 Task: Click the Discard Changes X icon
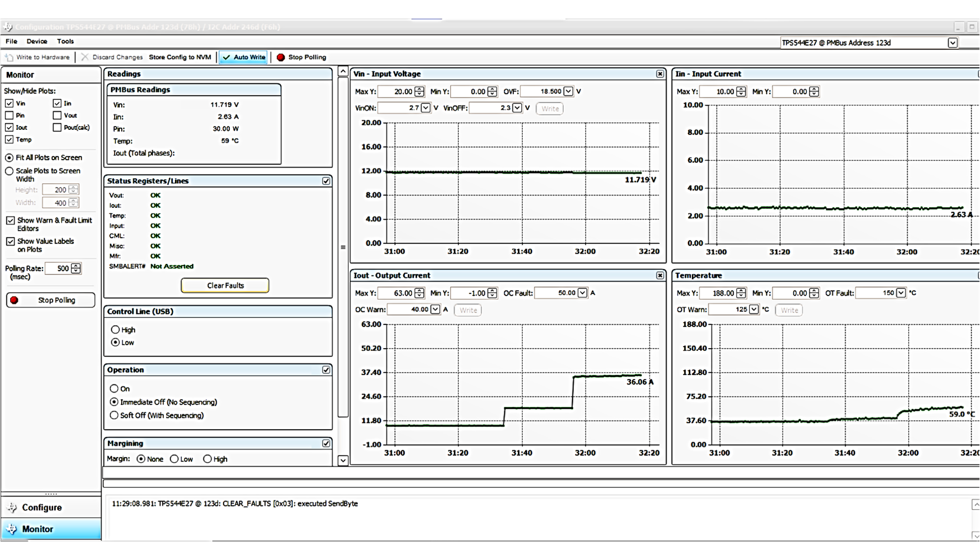click(x=84, y=57)
